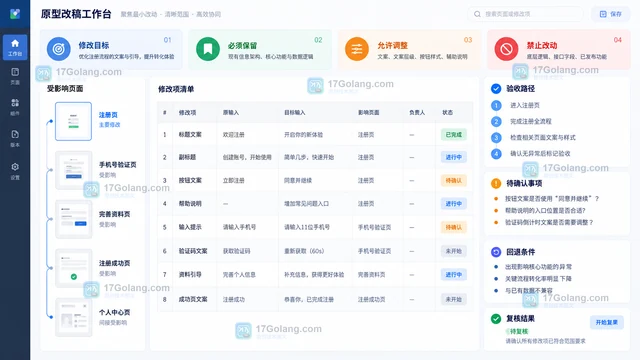
Task: Focus the search input field
Action: click(526, 14)
